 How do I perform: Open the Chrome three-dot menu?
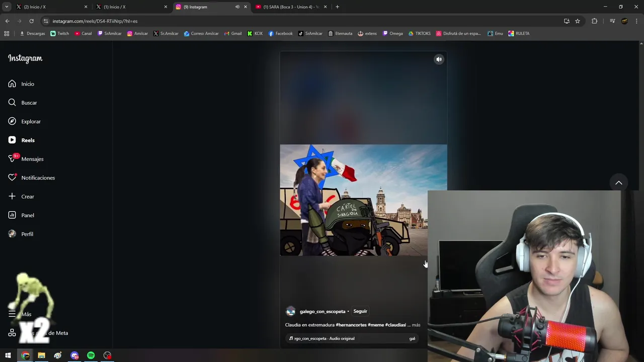point(636,21)
